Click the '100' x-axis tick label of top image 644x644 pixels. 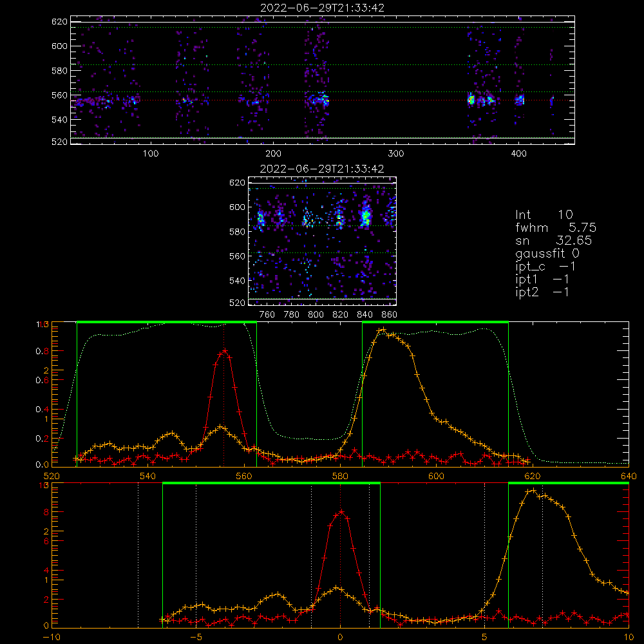pos(151,154)
